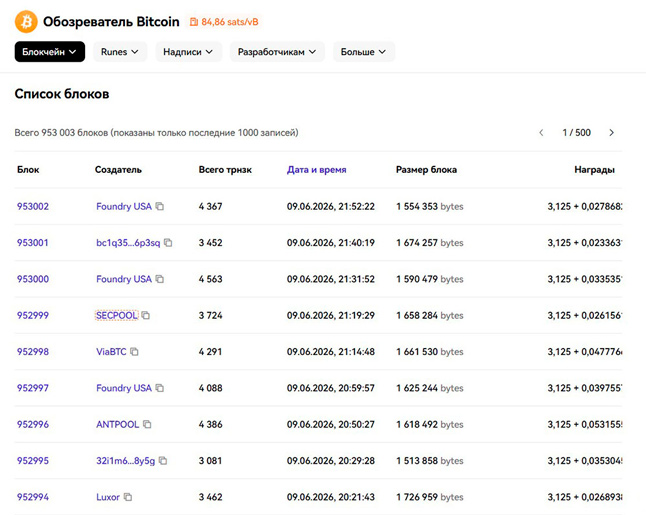Copy Foundry USA address in block 953000 row

(x=160, y=279)
